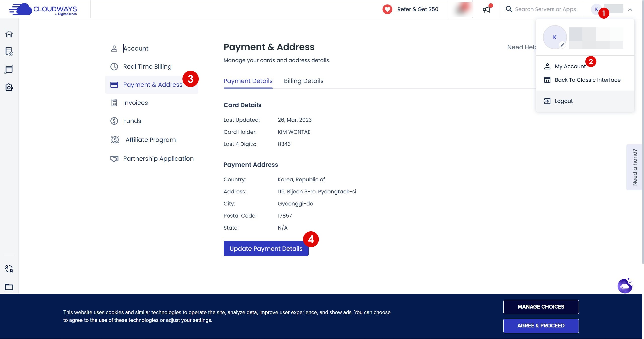Click the Refer & Get $50 heart icon
The width and height of the screenshot is (644, 339).
click(x=387, y=9)
